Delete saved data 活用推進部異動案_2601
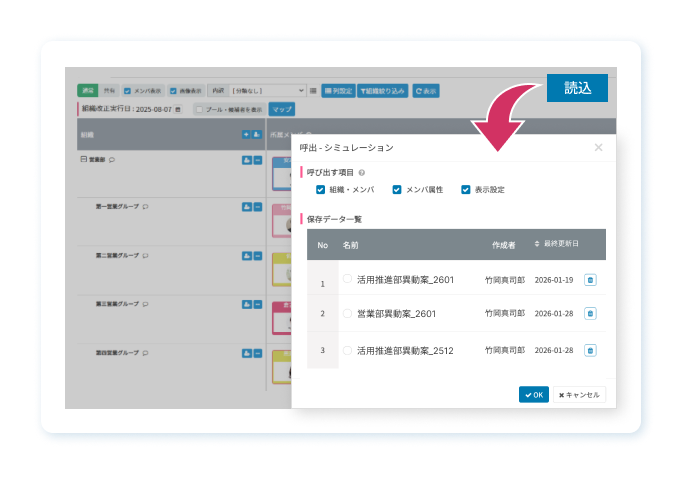This screenshot has height=480, width=688. tap(590, 280)
